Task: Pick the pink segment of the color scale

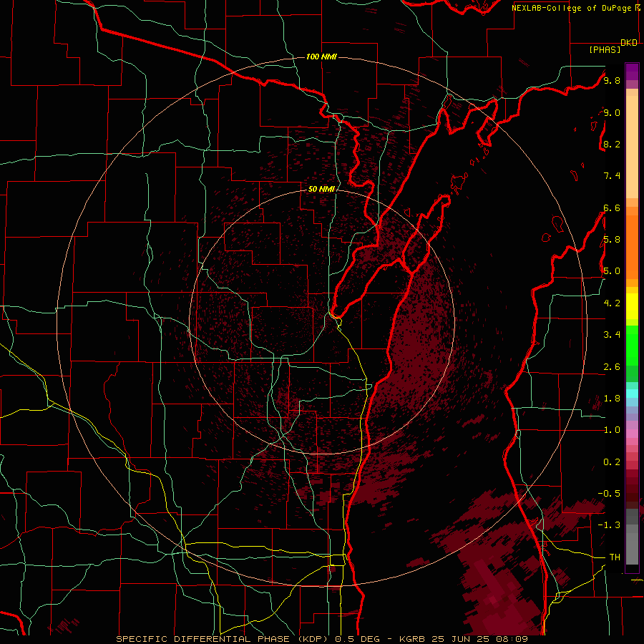Action: point(632,434)
